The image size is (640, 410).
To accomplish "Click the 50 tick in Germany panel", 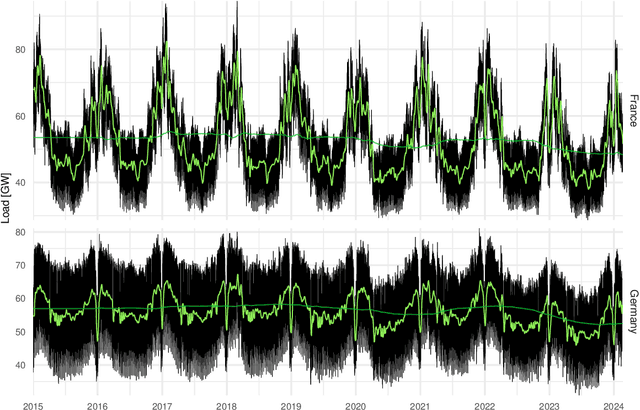I will (x=22, y=332).
